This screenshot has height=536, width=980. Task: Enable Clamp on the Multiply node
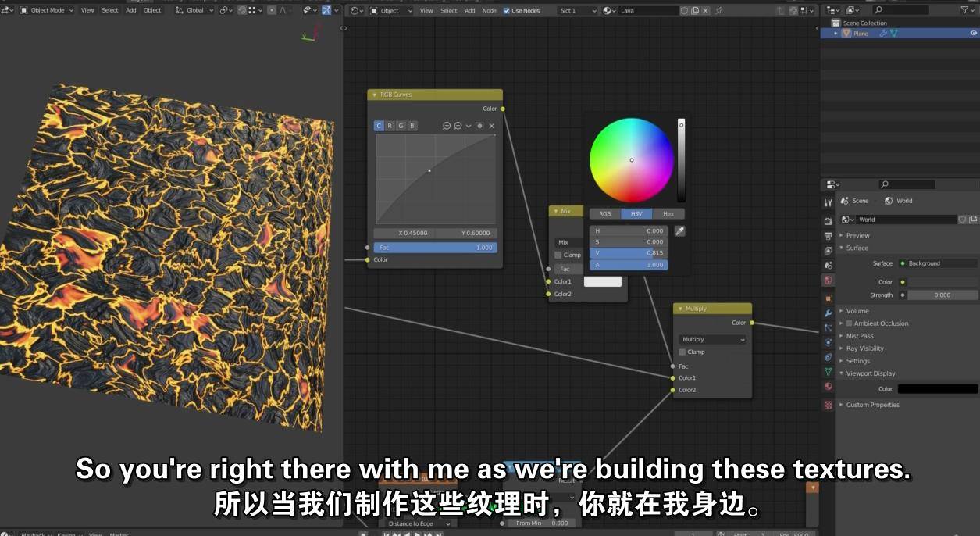pyautogui.click(x=682, y=352)
